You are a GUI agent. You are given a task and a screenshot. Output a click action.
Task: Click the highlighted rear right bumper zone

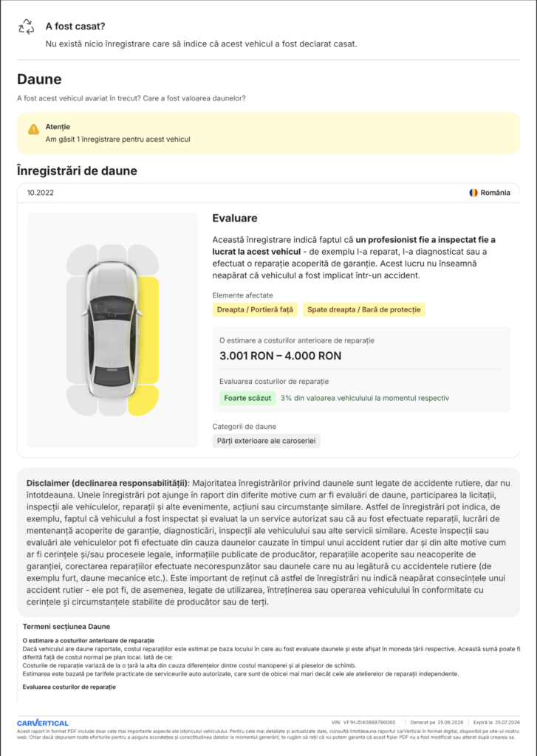144,400
